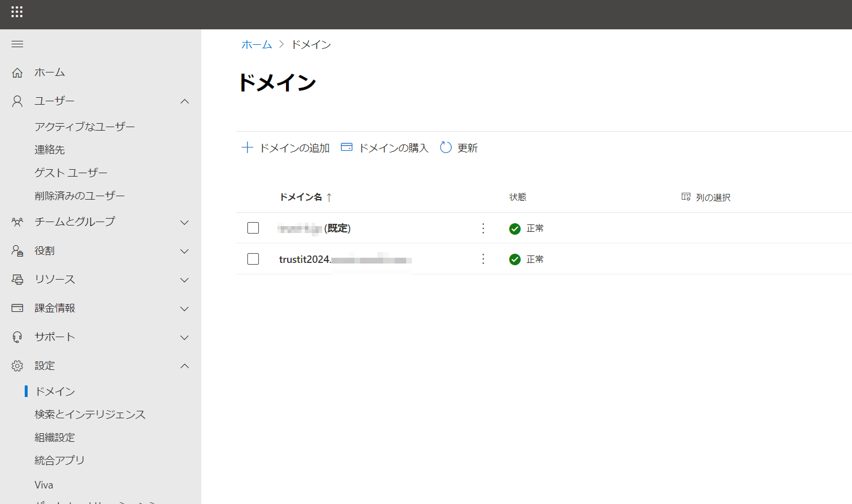
Task: Click the card icon for ドメインの購入
Action: click(346, 147)
